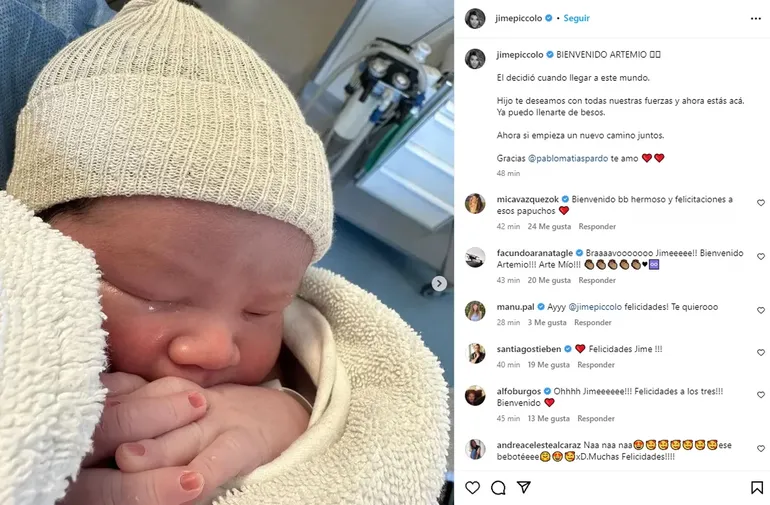Share the post via paper plane icon

[524, 487]
